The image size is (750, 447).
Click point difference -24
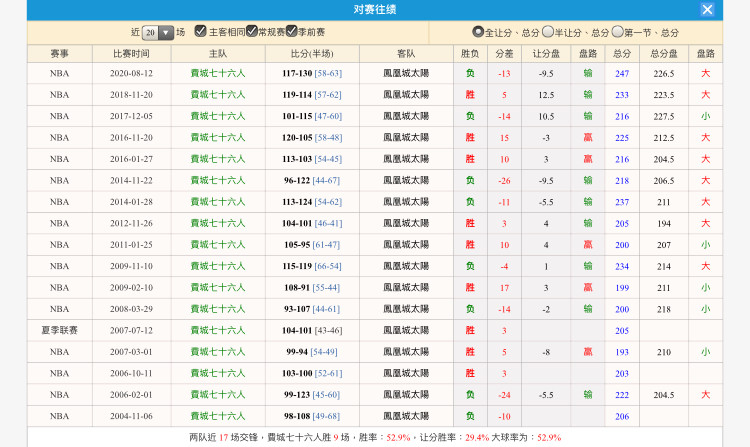point(504,395)
